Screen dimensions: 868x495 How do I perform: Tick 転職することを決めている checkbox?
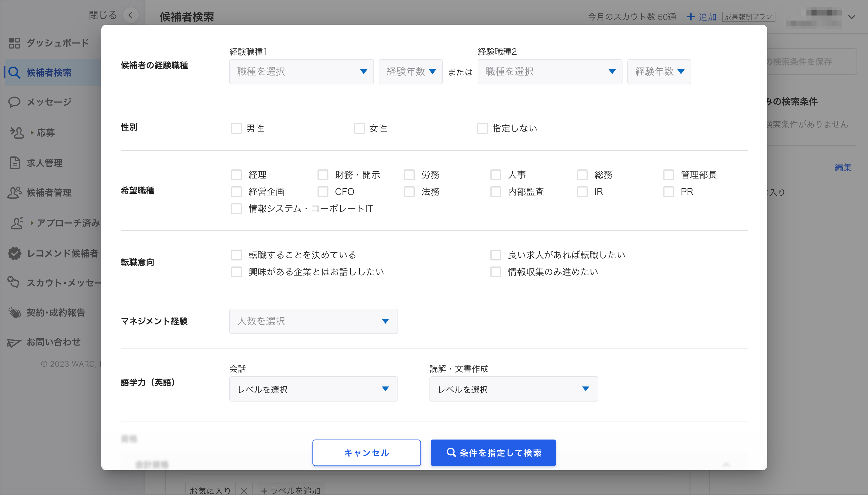236,255
